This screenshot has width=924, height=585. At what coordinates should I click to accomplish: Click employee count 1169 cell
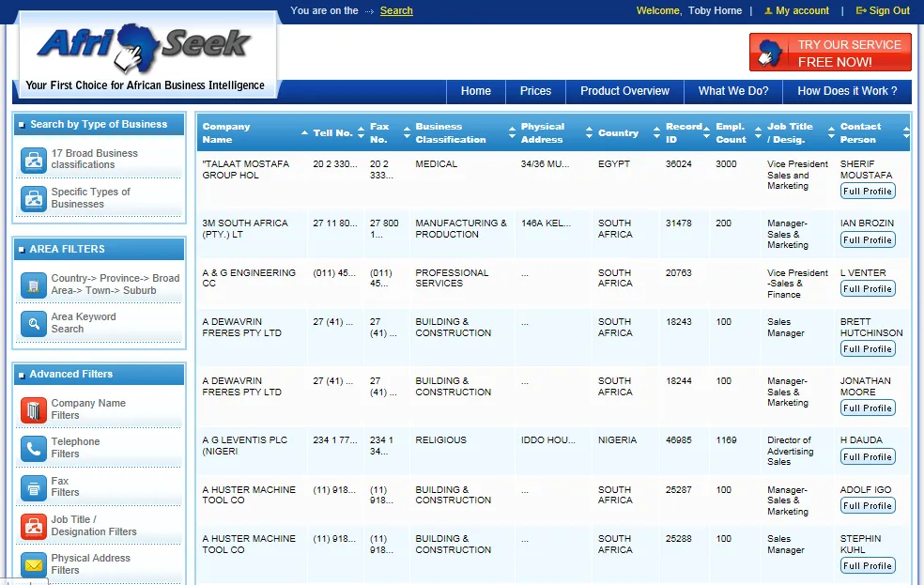[726, 440]
